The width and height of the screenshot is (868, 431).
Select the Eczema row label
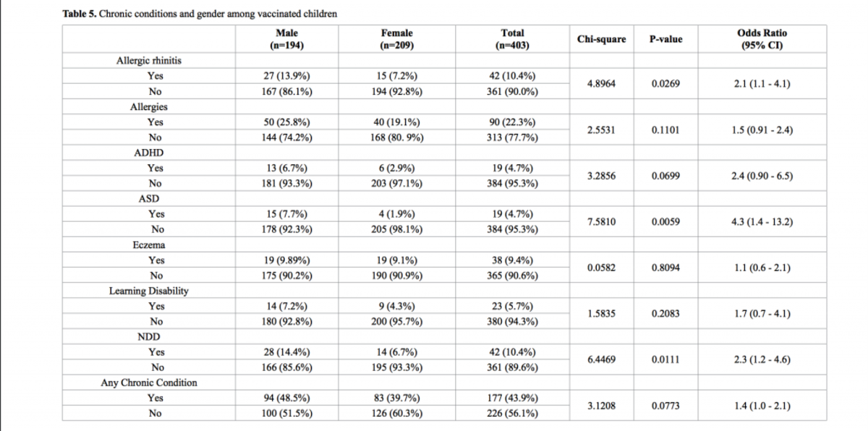(x=150, y=244)
